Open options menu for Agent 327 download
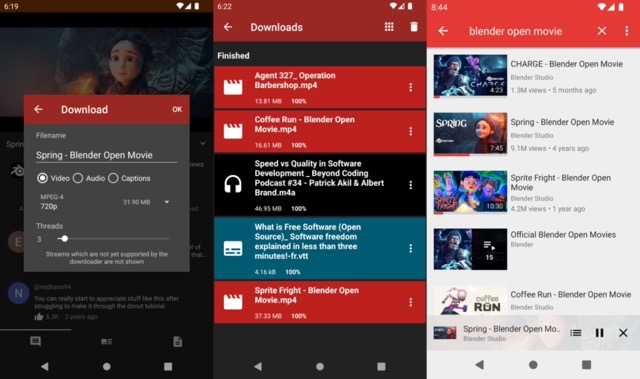This screenshot has width=640, height=379. (x=411, y=87)
